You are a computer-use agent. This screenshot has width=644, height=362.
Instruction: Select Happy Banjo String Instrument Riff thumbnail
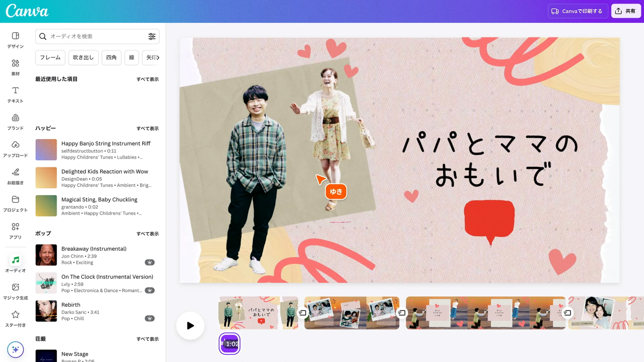click(46, 150)
